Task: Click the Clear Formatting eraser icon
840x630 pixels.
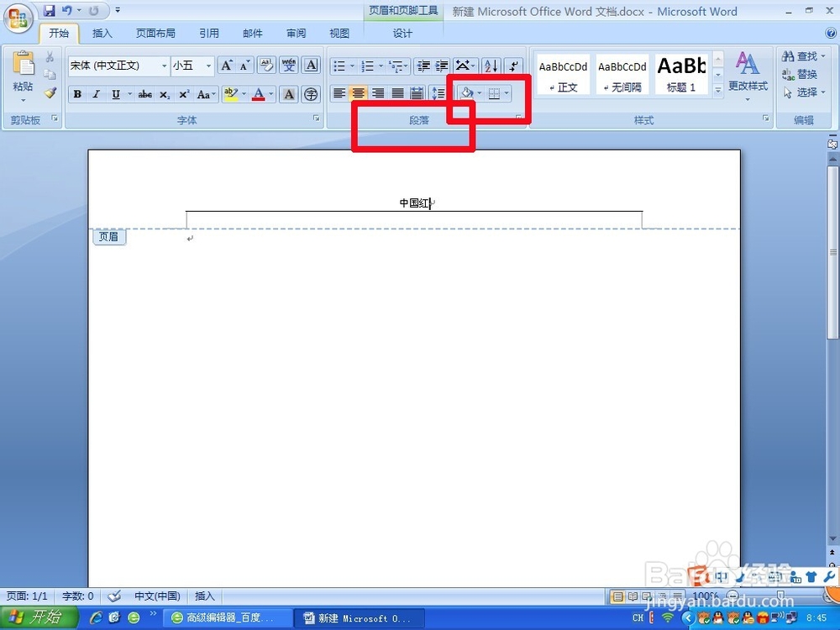Action: pyautogui.click(x=266, y=66)
